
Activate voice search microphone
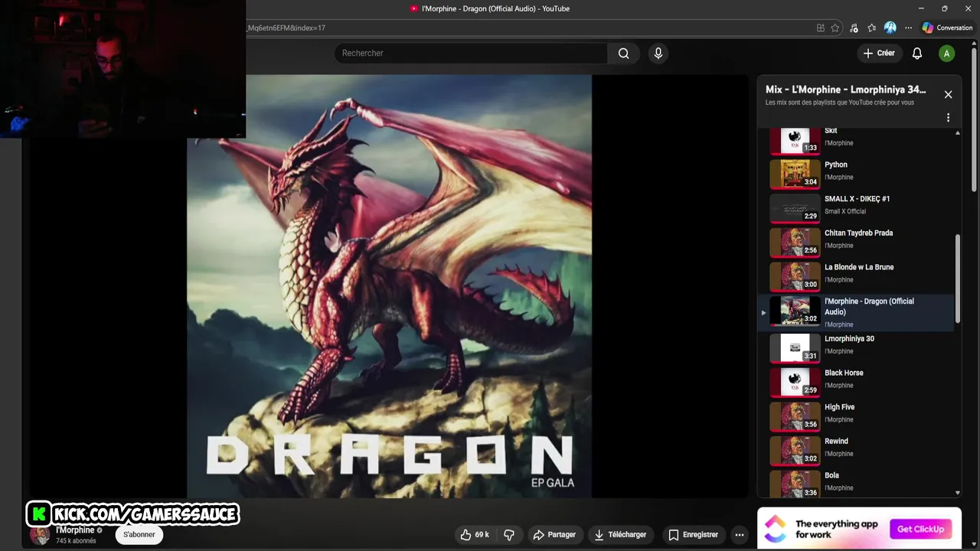click(x=658, y=54)
